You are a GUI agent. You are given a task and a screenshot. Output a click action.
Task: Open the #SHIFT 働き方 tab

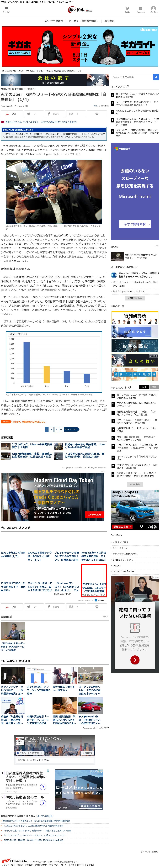tap(54, 21)
